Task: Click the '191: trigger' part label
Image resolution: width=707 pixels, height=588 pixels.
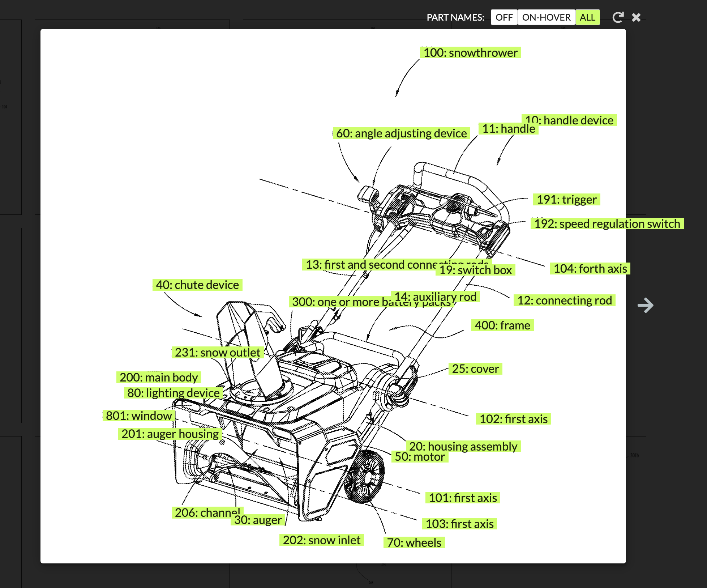Action: 566,200
